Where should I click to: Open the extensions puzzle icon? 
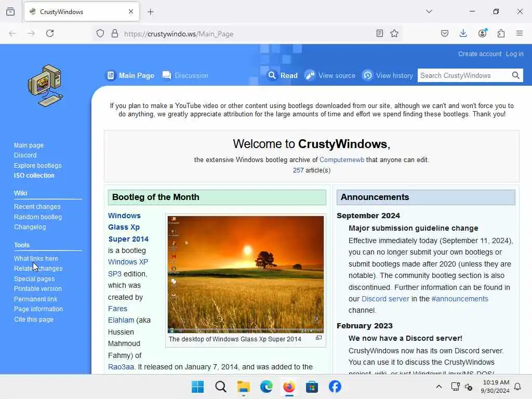(501, 33)
